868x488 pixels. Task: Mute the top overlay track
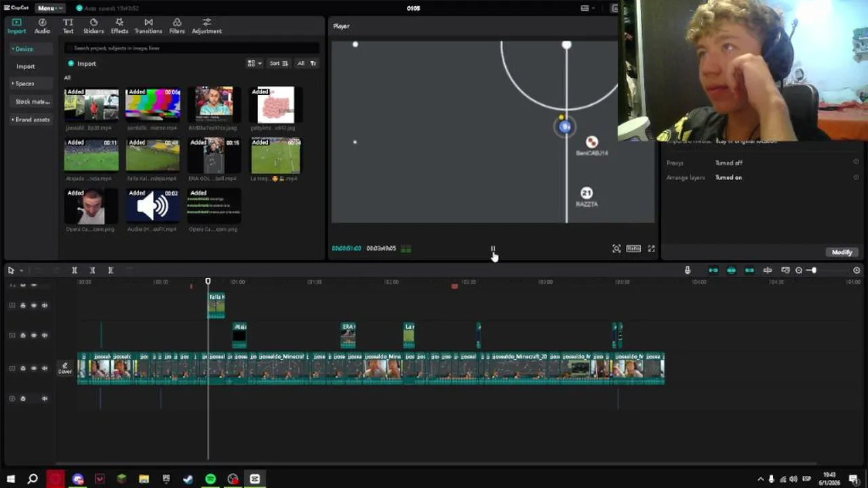pyautogui.click(x=45, y=306)
